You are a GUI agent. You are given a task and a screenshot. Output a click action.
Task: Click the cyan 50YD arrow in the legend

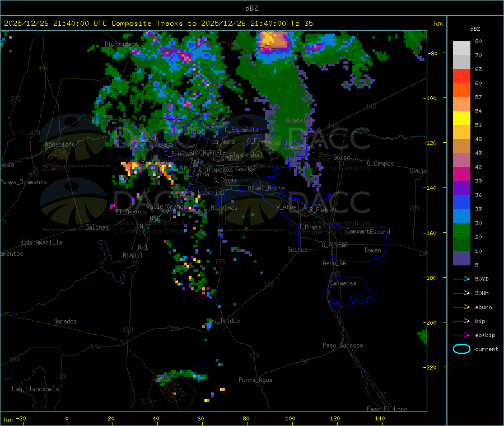pos(461,279)
